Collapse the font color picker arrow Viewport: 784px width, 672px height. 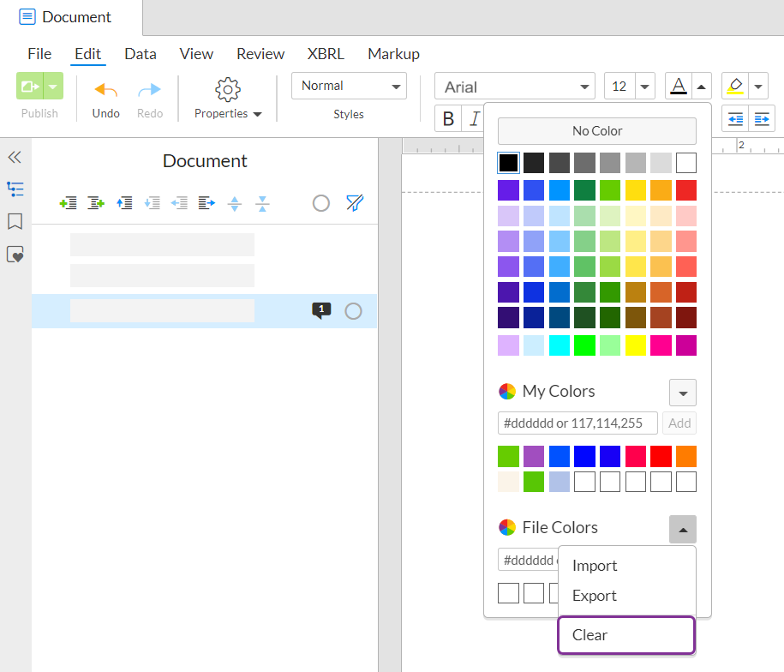701,87
